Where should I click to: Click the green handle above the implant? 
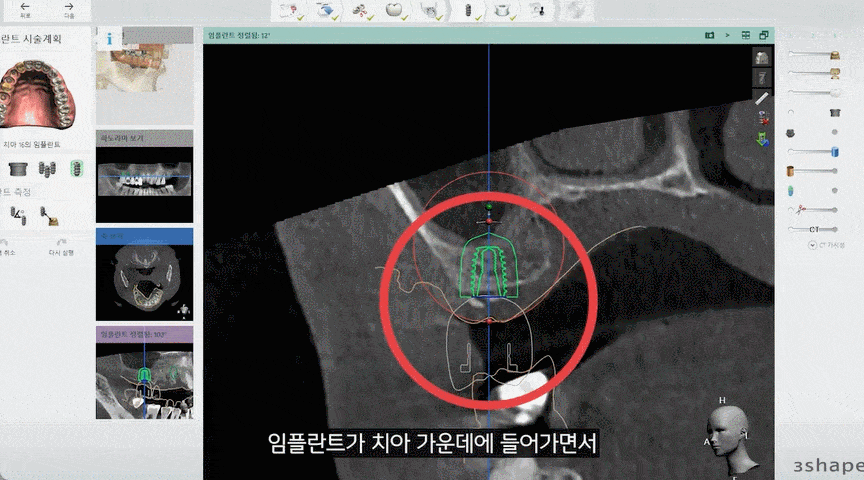pos(489,207)
